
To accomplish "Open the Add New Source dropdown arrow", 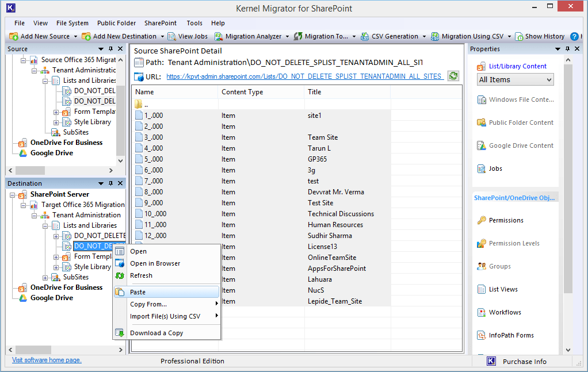I will [75, 37].
